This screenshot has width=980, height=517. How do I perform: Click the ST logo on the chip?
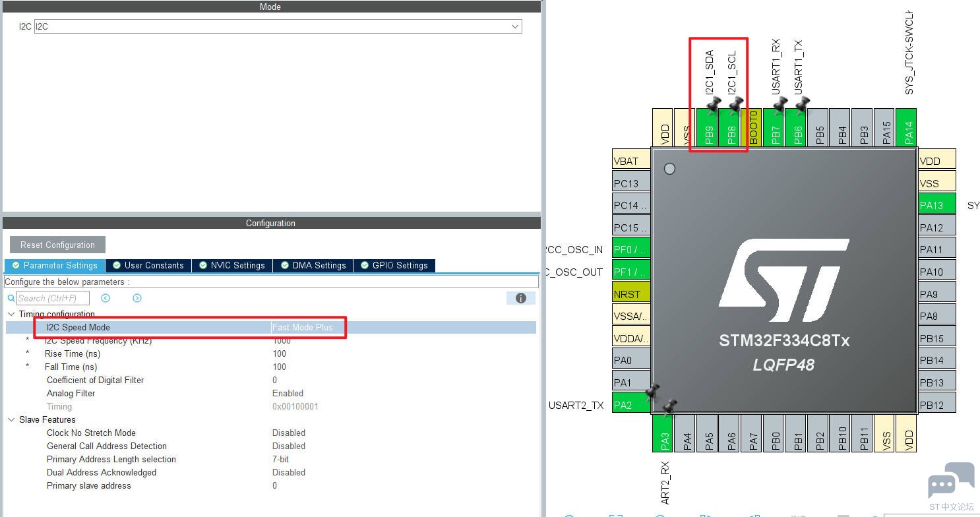coord(783,280)
